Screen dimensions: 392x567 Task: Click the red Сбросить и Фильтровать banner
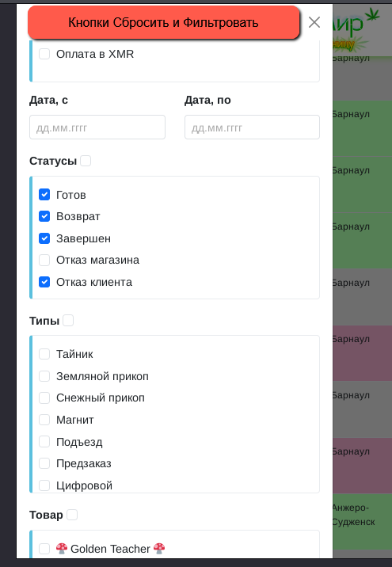pyautogui.click(x=163, y=22)
